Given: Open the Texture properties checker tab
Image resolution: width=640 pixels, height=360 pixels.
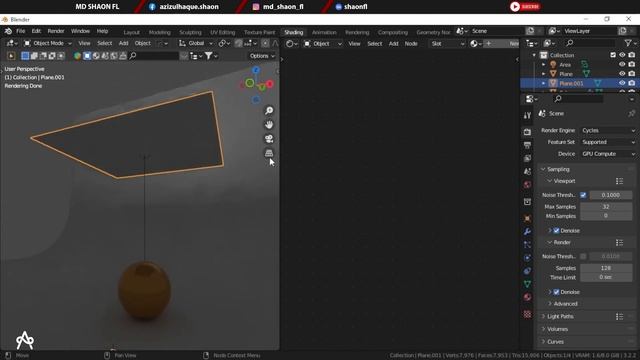Looking at the screenshot, I should pos(527,314).
